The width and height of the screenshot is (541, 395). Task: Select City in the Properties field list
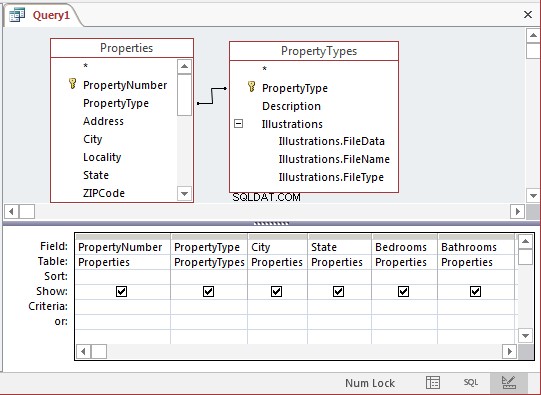tap(92, 139)
